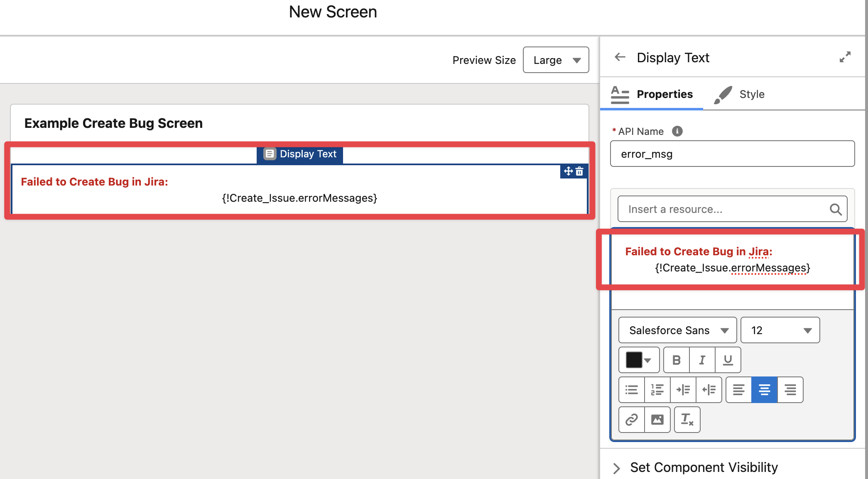Remove formatting with clear format icon
This screenshot has height=479, width=868.
(x=687, y=420)
